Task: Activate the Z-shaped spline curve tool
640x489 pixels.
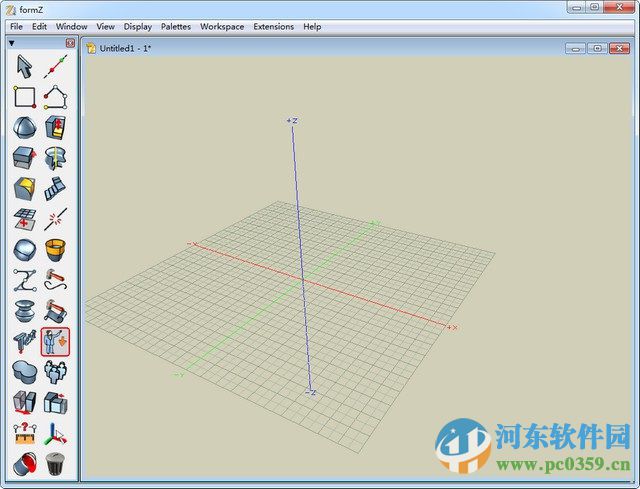Action: (x=24, y=280)
